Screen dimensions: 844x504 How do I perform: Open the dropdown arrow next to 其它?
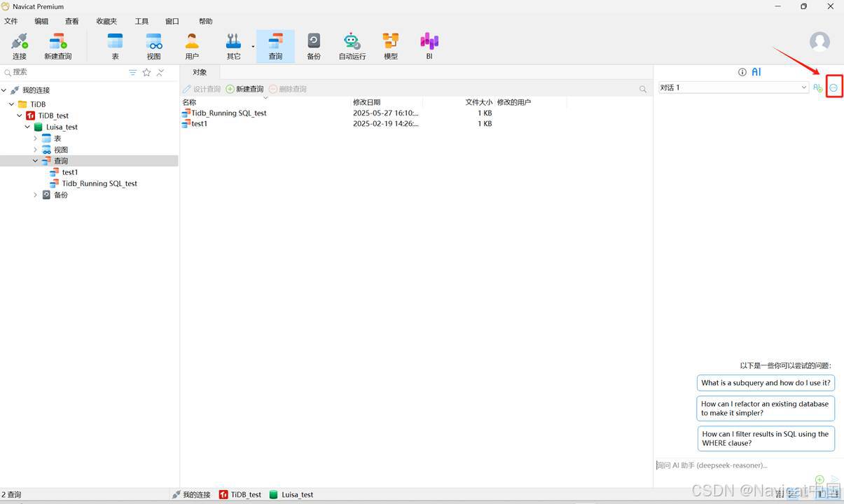point(253,46)
